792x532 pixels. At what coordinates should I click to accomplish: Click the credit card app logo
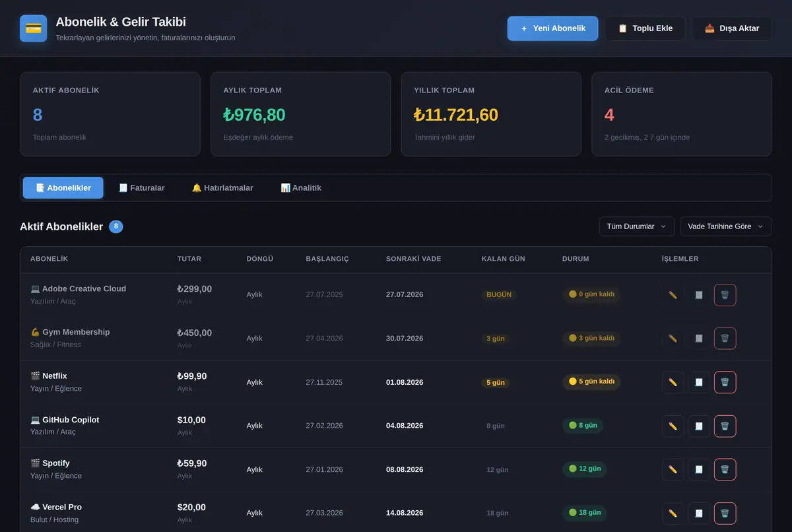tap(34, 28)
